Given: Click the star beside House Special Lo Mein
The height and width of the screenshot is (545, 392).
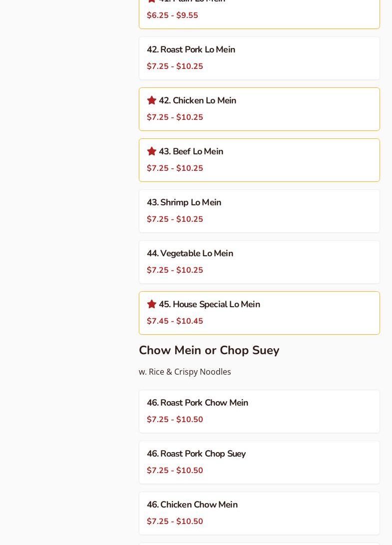Looking at the screenshot, I should pos(152,304).
